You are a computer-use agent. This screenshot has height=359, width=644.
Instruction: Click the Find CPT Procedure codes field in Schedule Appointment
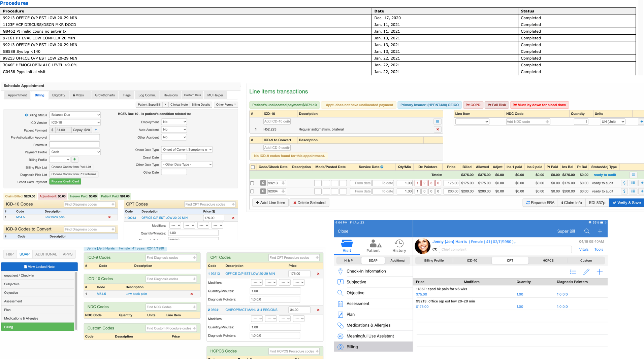[210, 204]
